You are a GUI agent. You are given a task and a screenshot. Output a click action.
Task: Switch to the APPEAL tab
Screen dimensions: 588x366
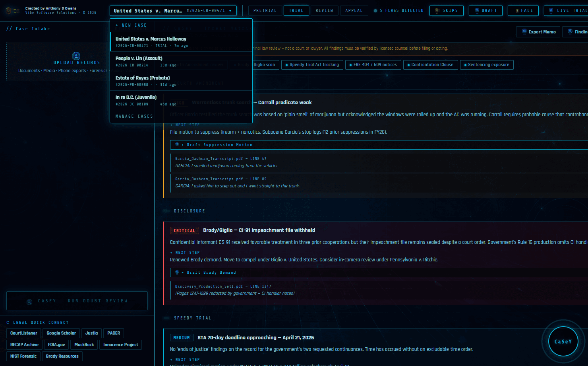(x=354, y=11)
